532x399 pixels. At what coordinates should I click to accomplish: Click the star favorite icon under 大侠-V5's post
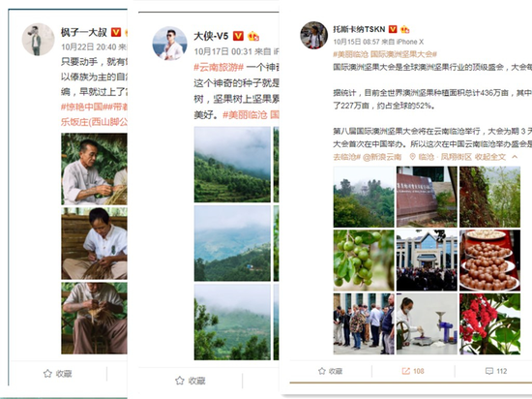coord(180,381)
